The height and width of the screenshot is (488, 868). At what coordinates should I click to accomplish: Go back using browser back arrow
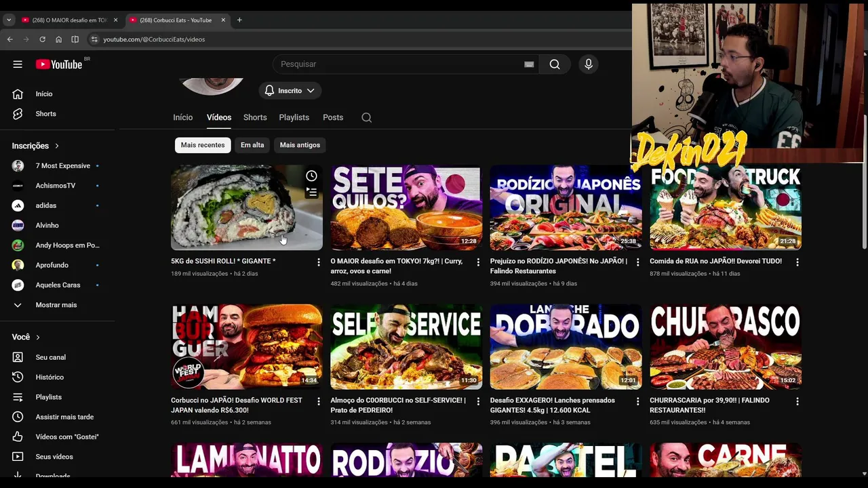(x=9, y=39)
